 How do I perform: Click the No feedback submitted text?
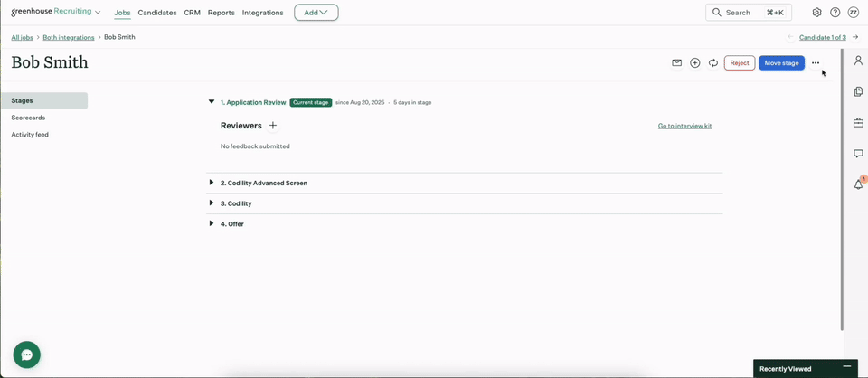pos(255,146)
